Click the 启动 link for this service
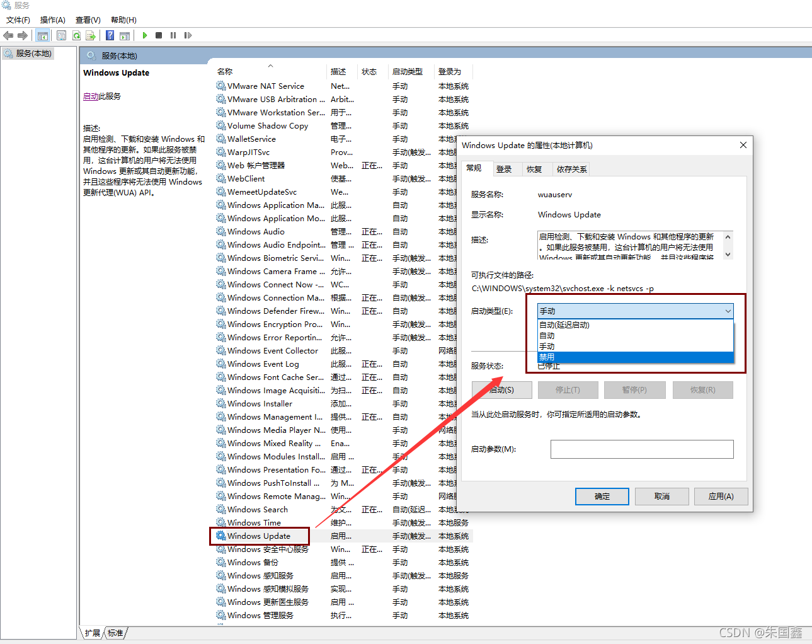Screen dimensions: 812x644 pyautogui.click(x=91, y=96)
